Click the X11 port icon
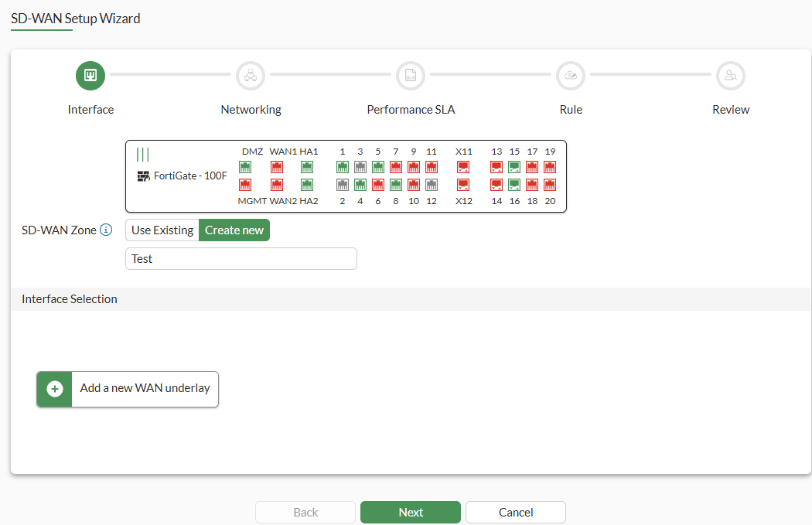 coord(463,167)
